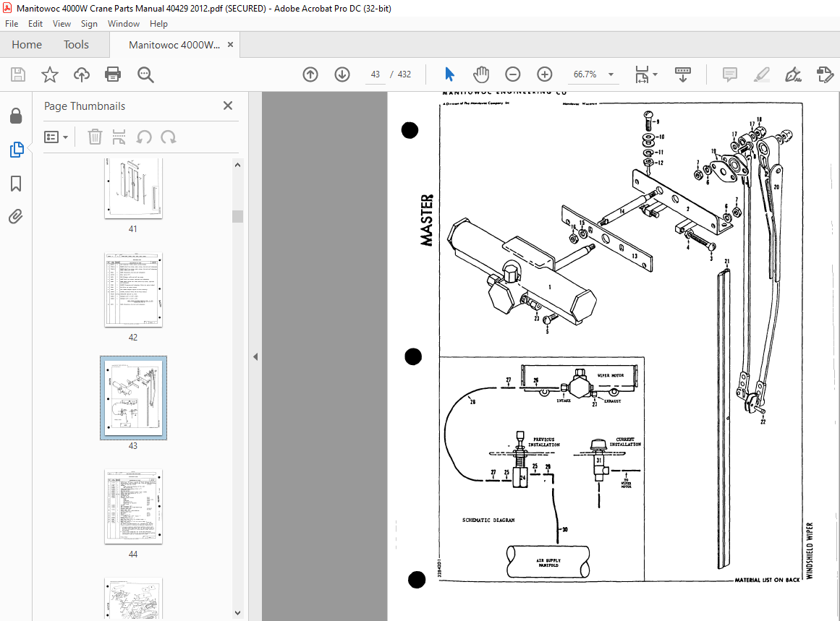Click the Page Thumbnails panel title

[x=85, y=106]
